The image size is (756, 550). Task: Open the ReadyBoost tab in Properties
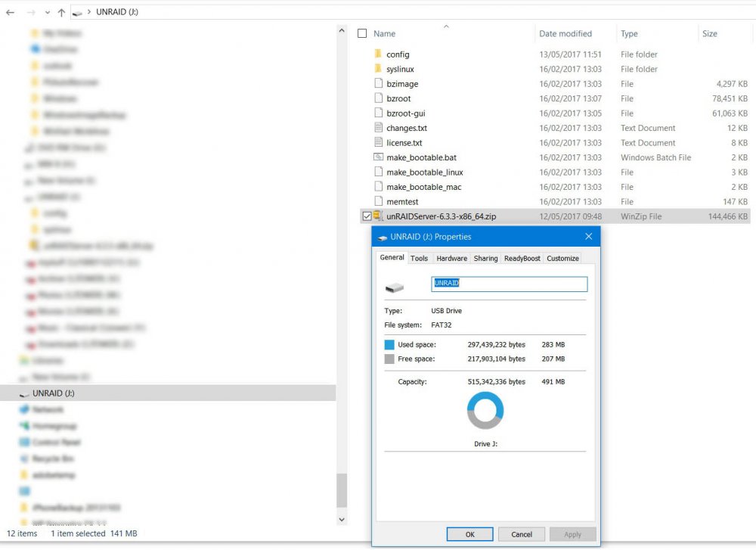(522, 258)
